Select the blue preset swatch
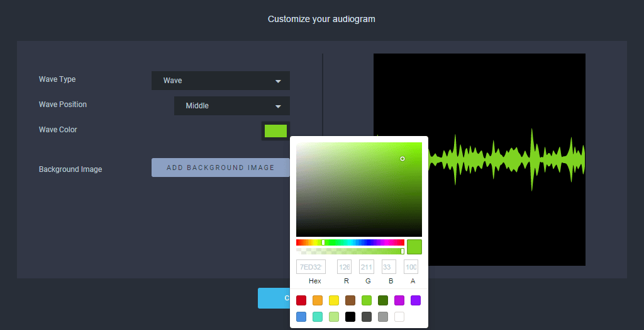Viewport: 644px width, 330px height. point(301,317)
